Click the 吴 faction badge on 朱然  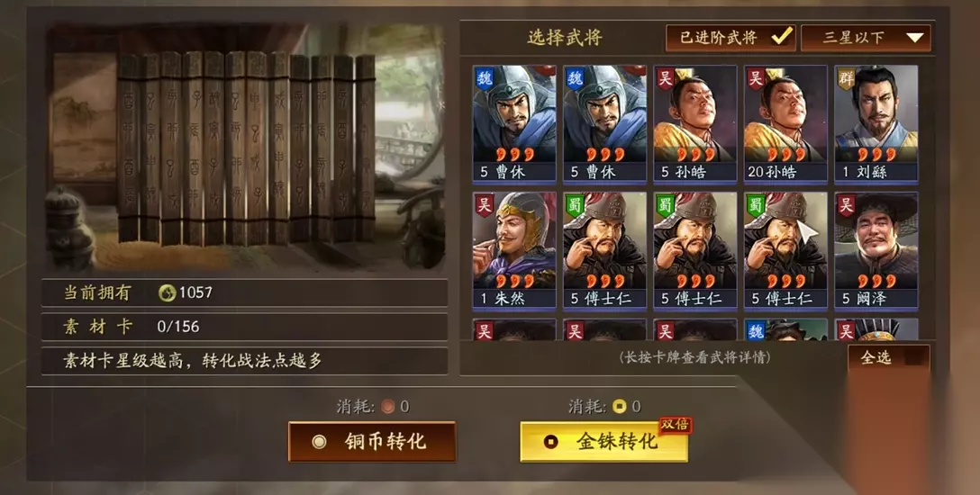[x=484, y=204]
